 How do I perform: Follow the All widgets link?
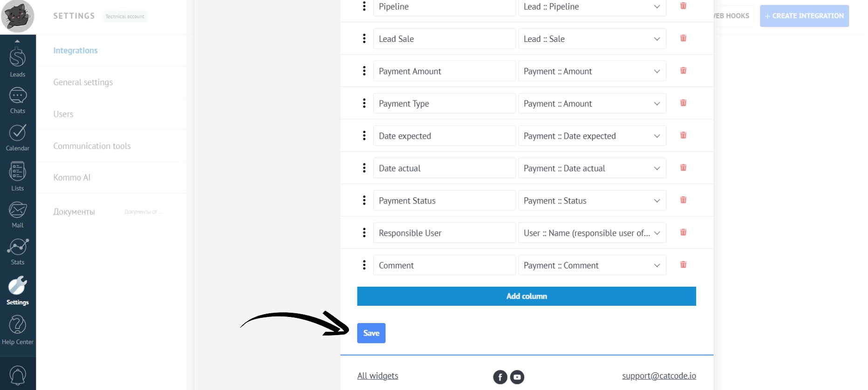point(377,376)
